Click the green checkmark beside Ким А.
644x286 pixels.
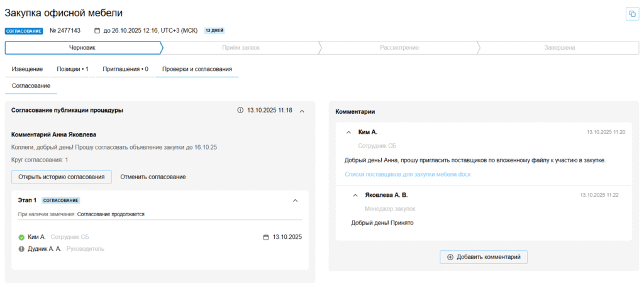(21, 238)
